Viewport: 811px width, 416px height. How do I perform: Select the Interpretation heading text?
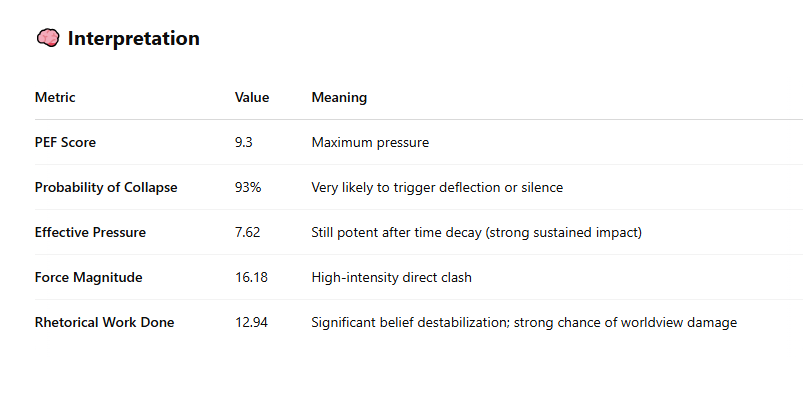click(x=133, y=38)
